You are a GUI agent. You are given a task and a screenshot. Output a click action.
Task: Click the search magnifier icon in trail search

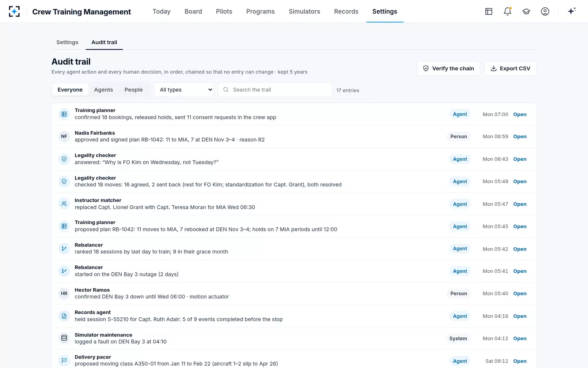226,90
